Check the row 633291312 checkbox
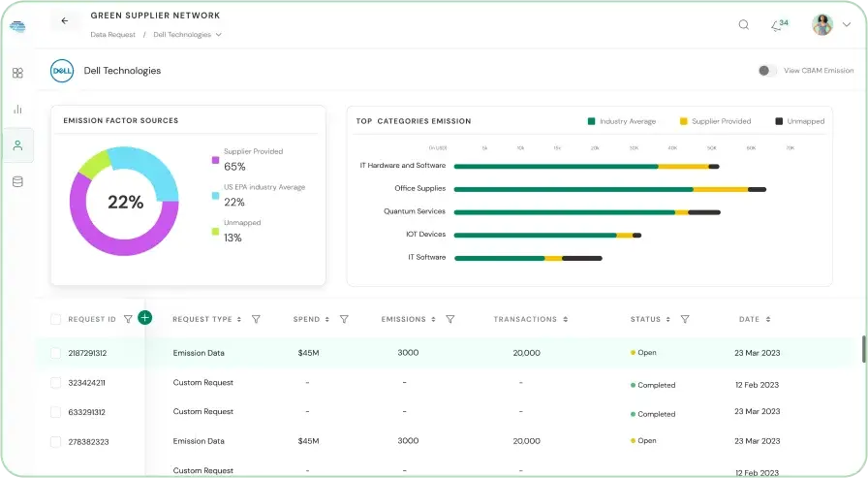 [55, 412]
